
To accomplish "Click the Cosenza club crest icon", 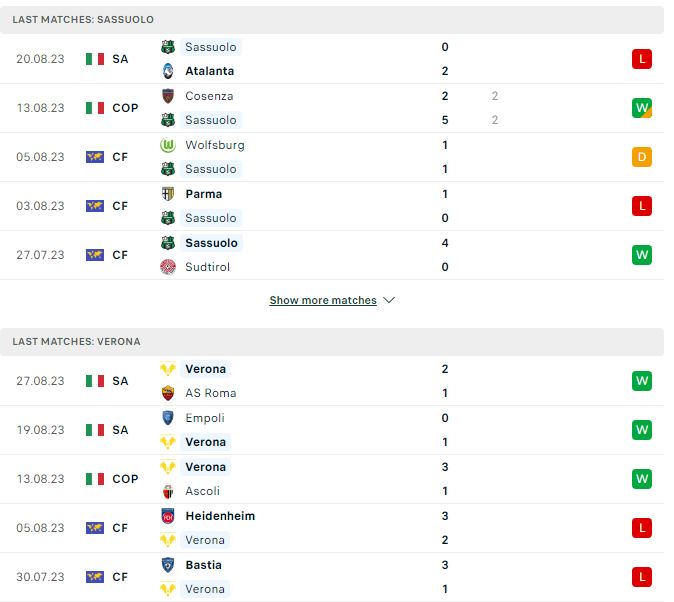I will coord(168,96).
